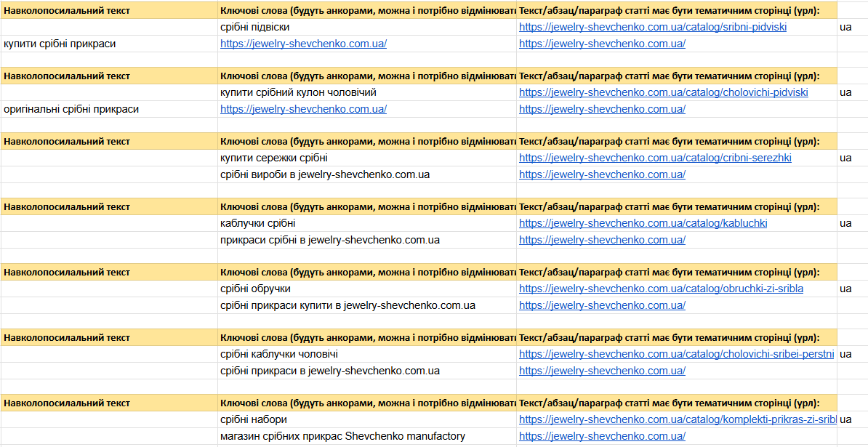
Task: Open homepage link beside срібні прикраси купити
Action: pyautogui.click(x=602, y=305)
